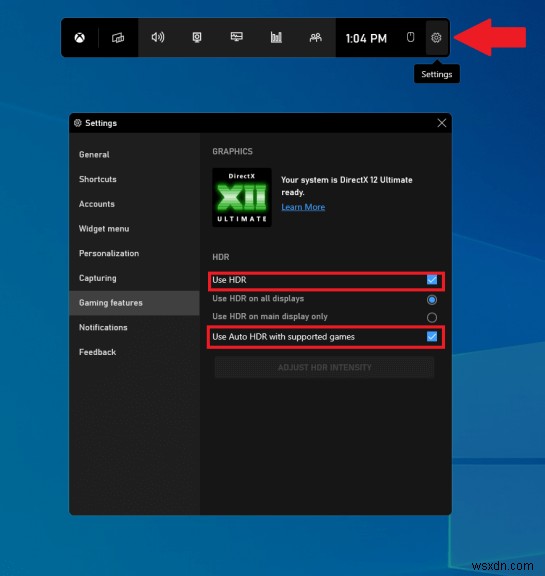Click the GRAPHICS section heading
Viewport: 545px width, 576px height.
[x=232, y=151]
